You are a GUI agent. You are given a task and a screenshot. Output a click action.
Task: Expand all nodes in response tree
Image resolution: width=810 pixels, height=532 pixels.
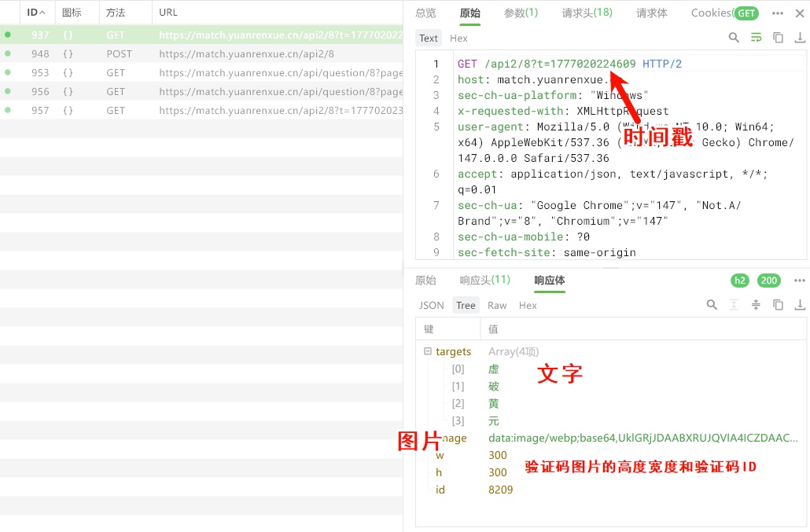tap(734, 305)
